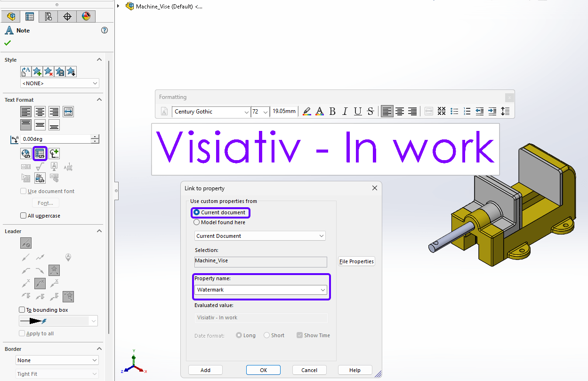Select the No Leader icon
The width and height of the screenshot is (588, 381).
26,243
